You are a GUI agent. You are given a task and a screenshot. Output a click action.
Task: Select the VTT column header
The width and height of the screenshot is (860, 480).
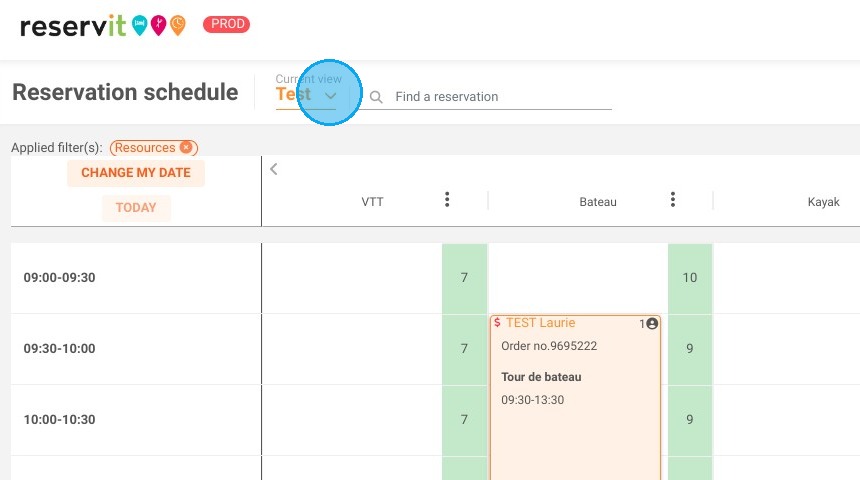pos(372,202)
